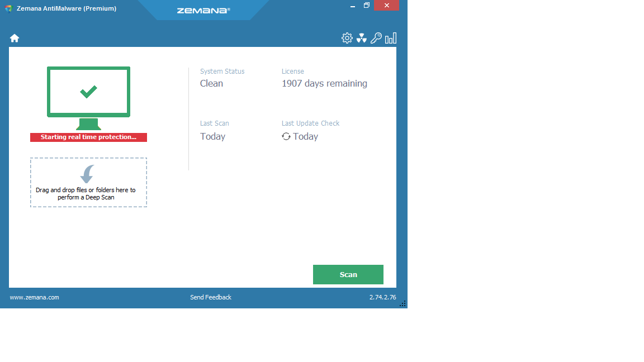The height and width of the screenshot is (362, 644).
Task: Click the Send Feedback link
Action: point(211,297)
